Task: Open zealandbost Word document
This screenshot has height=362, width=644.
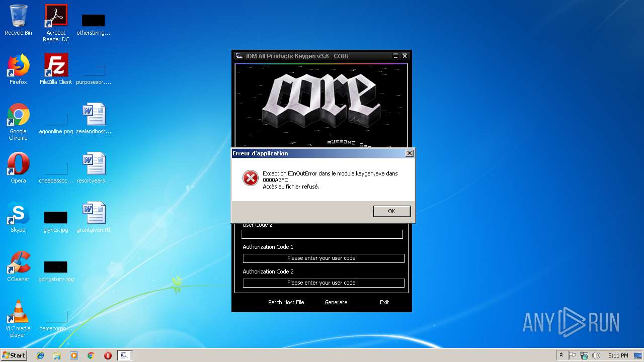Action: (94, 119)
